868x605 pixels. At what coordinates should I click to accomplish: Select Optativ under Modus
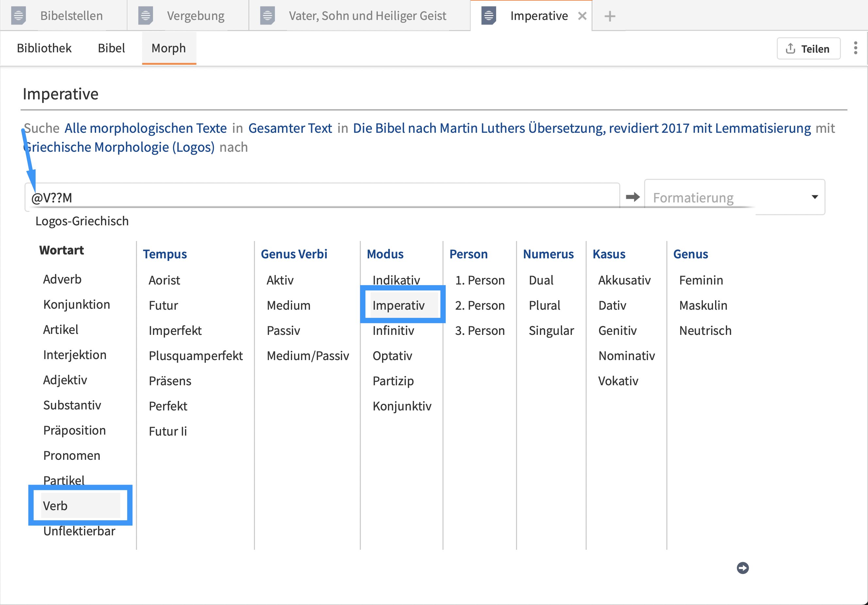(x=392, y=356)
